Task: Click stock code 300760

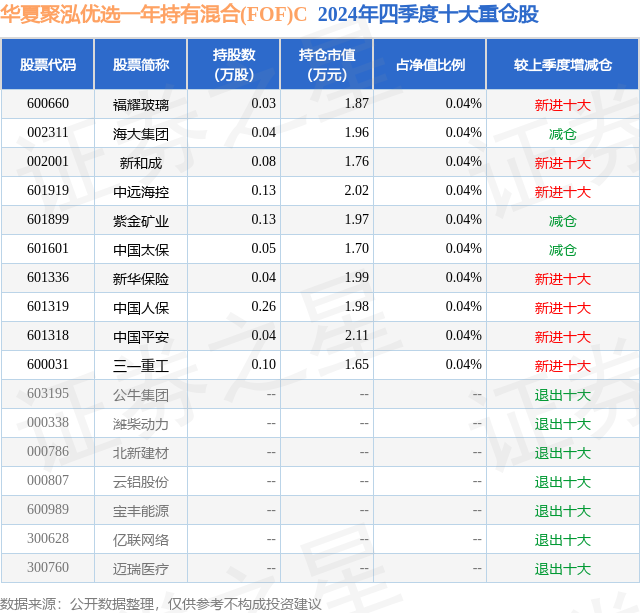Action: coord(48,567)
